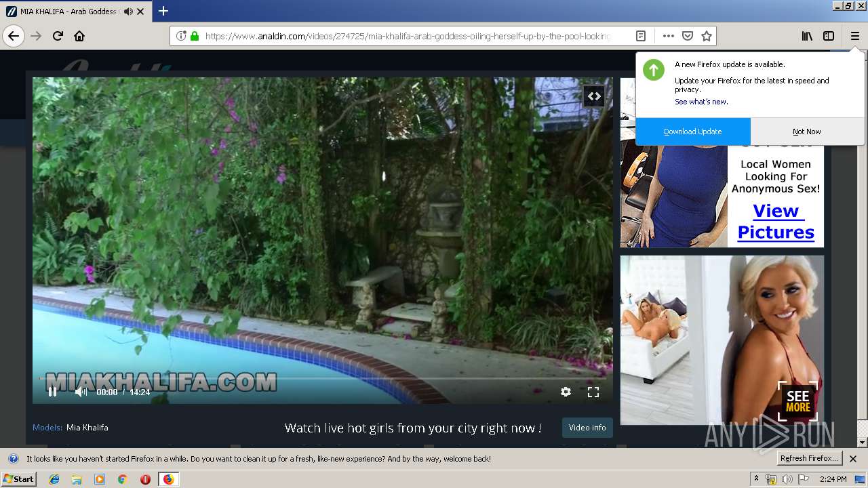The width and height of the screenshot is (868, 488).
Task: Mute the video player volume
Action: 81,392
